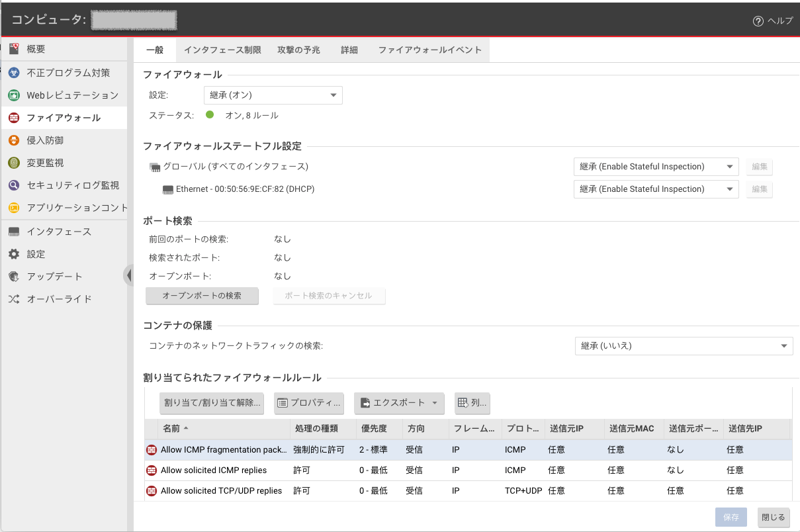This screenshot has height=532, width=800.
Task: Click the 概要 overview icon in sidebar
Action: [14, 49]
